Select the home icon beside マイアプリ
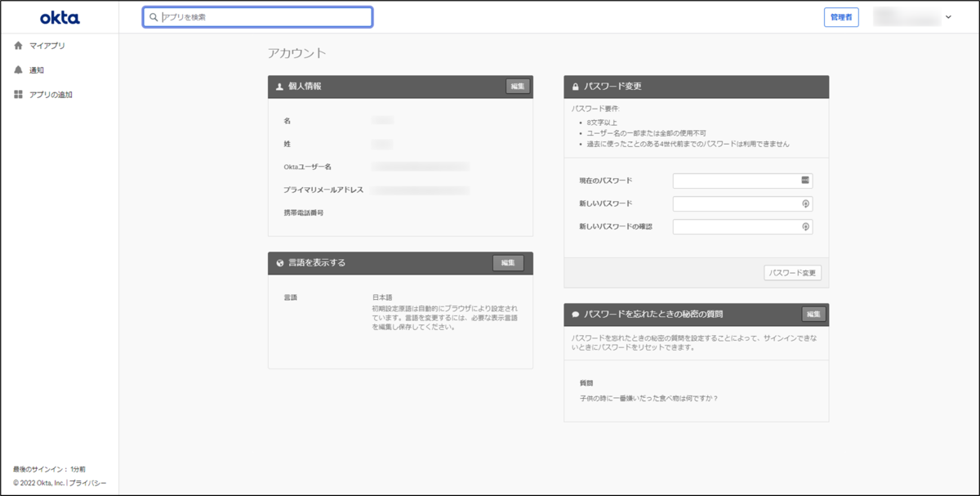The image size is (980, 496). [x=17, y=47]
